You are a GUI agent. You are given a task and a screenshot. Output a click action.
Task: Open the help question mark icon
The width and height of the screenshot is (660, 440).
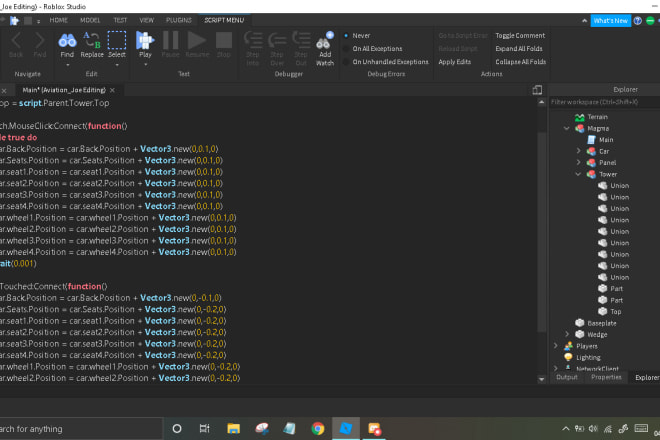pyautogui.click(x=638, y=21)
